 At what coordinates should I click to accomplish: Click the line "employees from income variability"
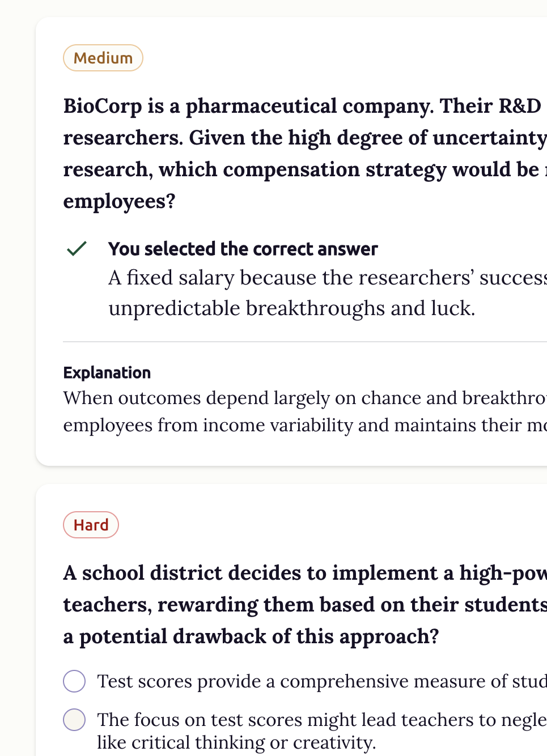pos(304,426)
